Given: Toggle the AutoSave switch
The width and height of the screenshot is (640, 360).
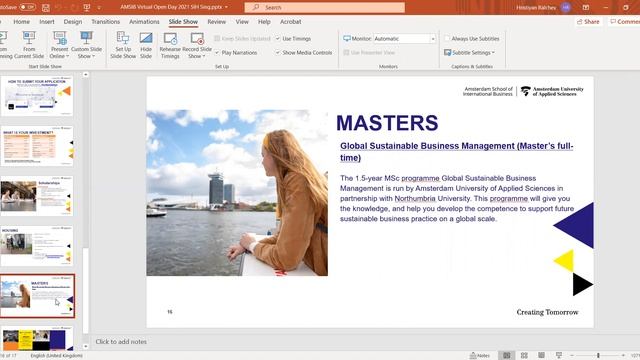Looking at the screenshot, I should [27, 7].
